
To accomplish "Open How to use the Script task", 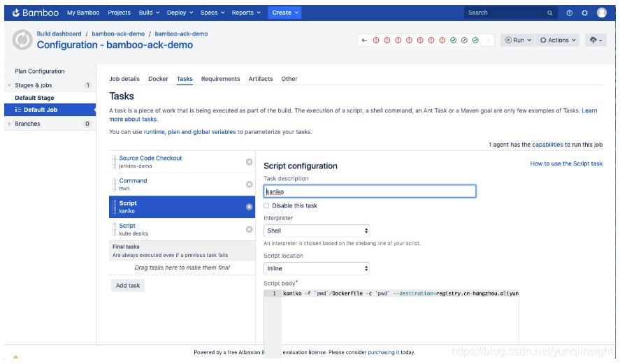I will pos(566,163).
